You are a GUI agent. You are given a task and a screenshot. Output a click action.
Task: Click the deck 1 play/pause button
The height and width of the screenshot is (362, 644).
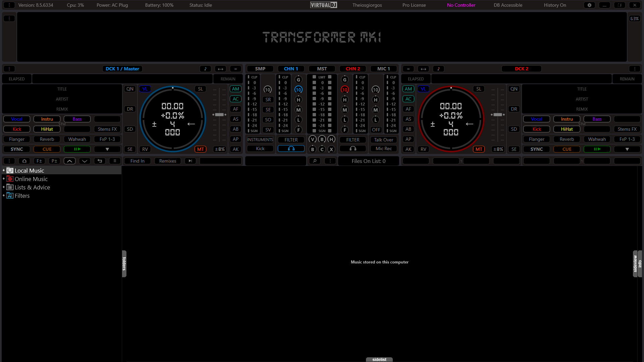[x=77, y=149]
